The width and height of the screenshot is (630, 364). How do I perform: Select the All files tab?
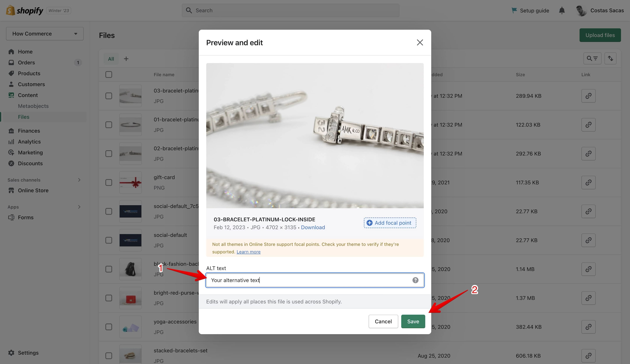111,59
